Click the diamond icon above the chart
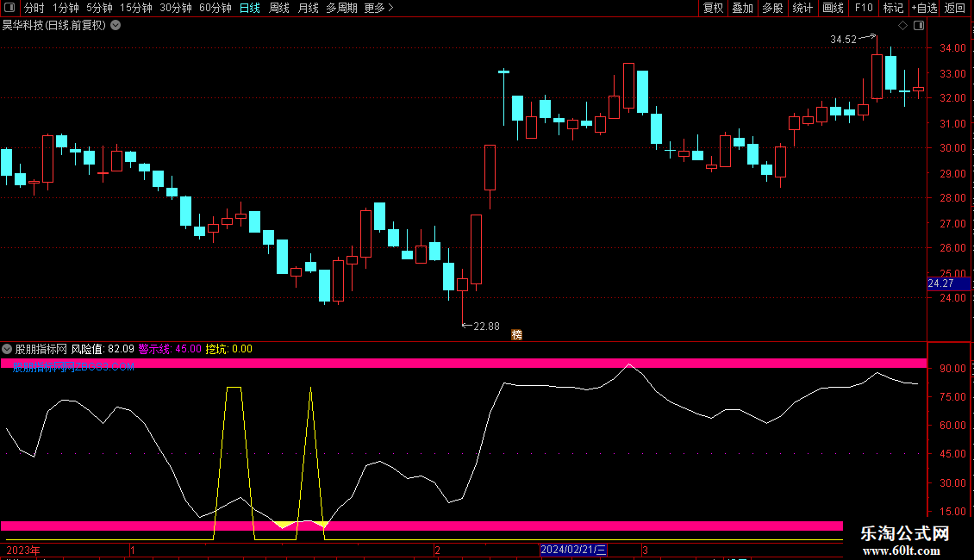This screenshot has height=560, width=974. tap(903, 26)
